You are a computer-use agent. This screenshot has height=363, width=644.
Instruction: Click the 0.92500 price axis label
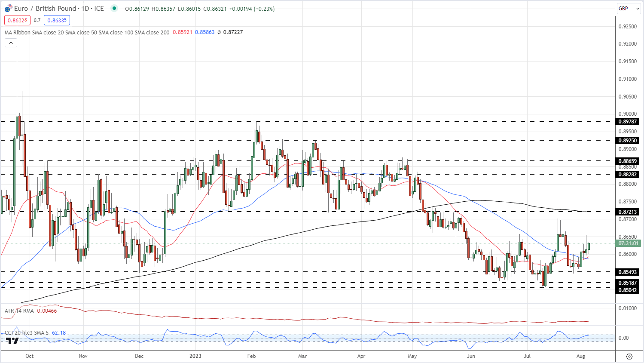pyautogui.click(x=628, y=27)
